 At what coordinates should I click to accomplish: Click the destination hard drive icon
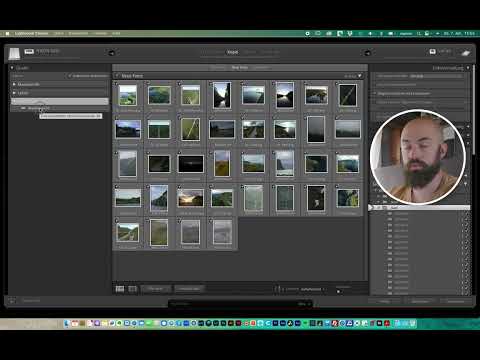click(x=466, y=53)
